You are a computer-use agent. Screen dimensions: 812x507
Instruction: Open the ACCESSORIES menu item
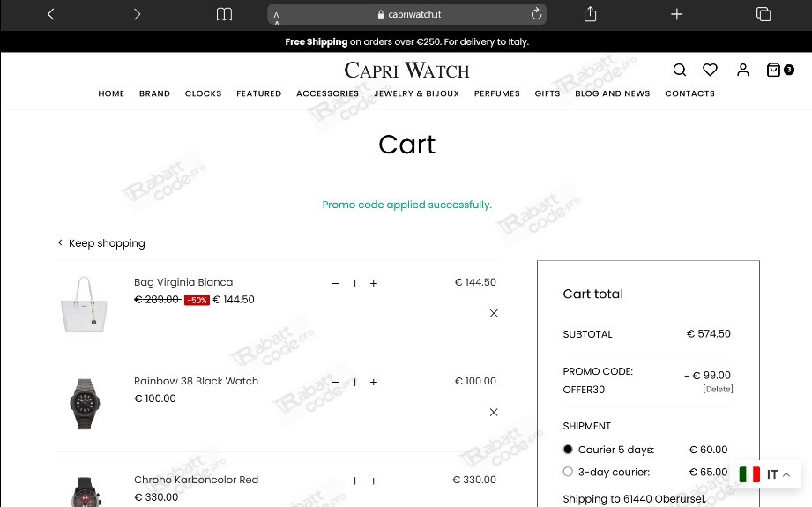pos(327,93)
